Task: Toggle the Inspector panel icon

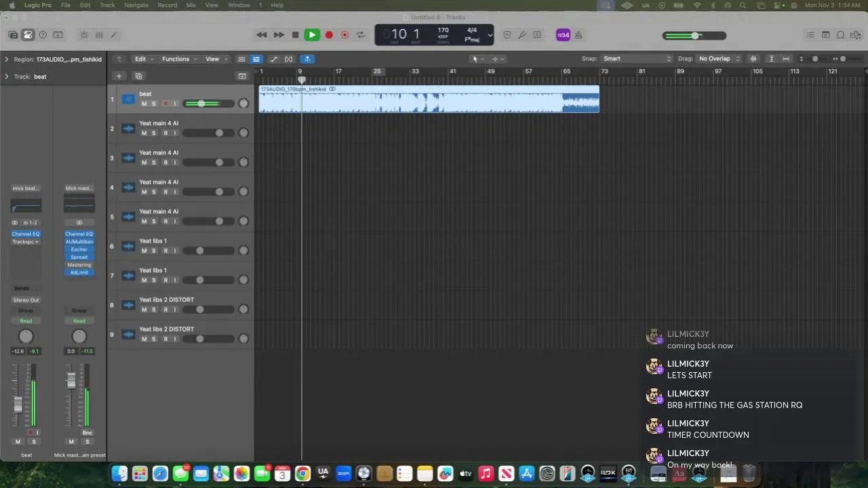Action: [28, 35]
